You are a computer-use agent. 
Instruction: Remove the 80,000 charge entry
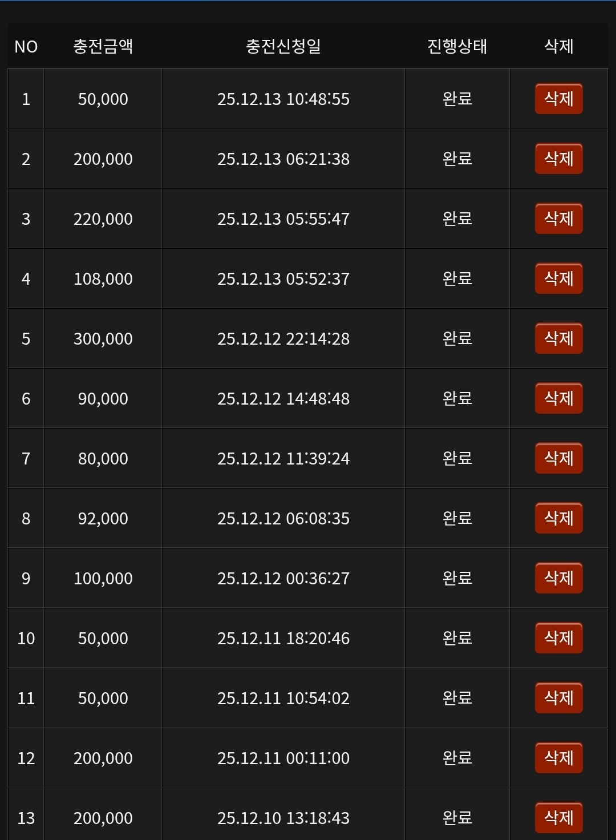[x=558, y=458]
